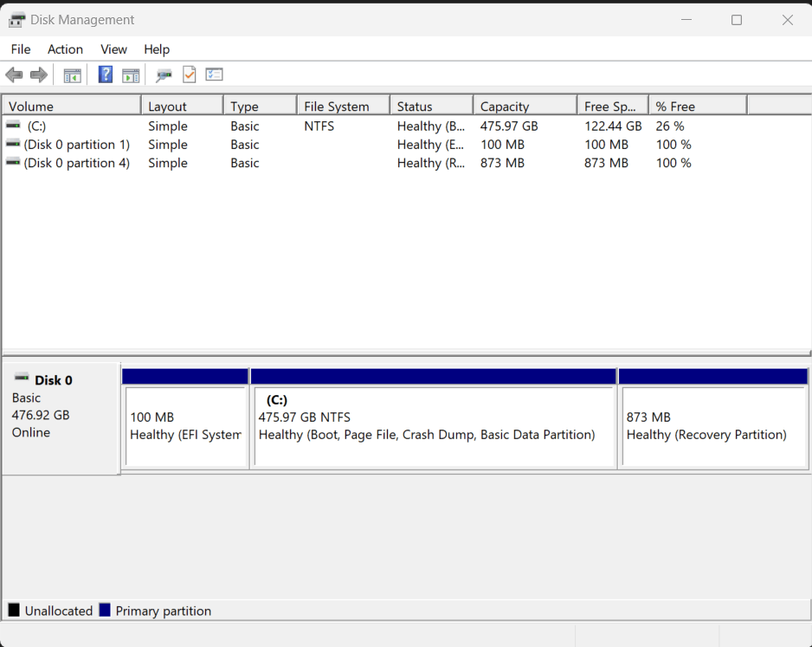Sort by Type column header
Screen dimensions: 812x647
(261, 107)
